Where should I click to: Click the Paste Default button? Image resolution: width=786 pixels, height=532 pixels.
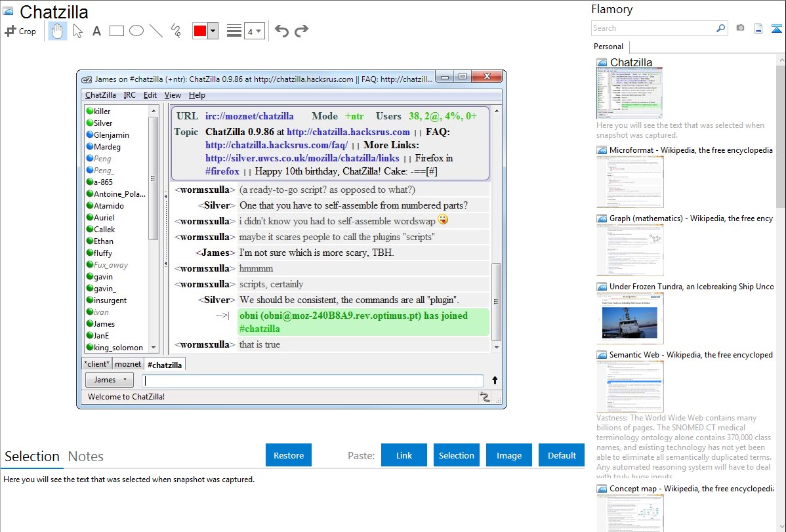(x=562, y=455)
